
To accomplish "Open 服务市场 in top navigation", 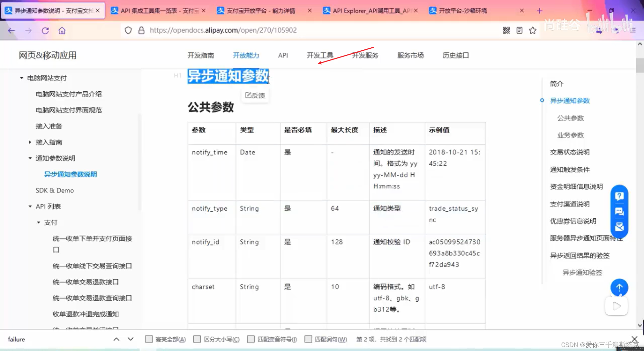I will (411, 55).
